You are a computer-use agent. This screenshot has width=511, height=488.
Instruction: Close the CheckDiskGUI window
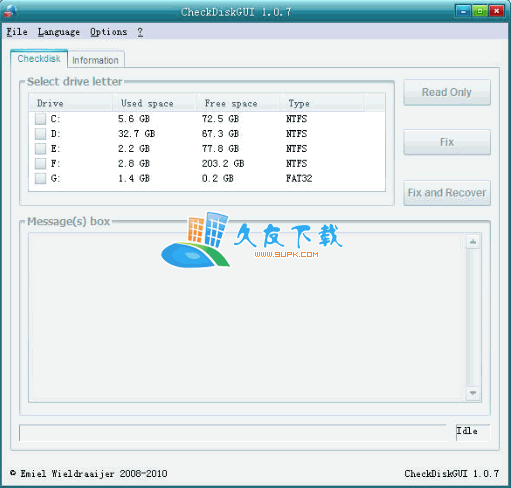click(x=496, y=11)
